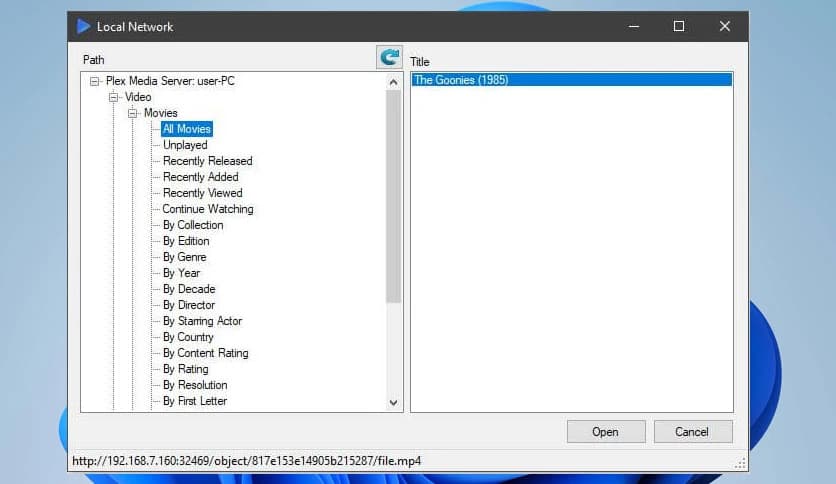
Task: Click the file URL in the status bar
Action: click(246, 461)
